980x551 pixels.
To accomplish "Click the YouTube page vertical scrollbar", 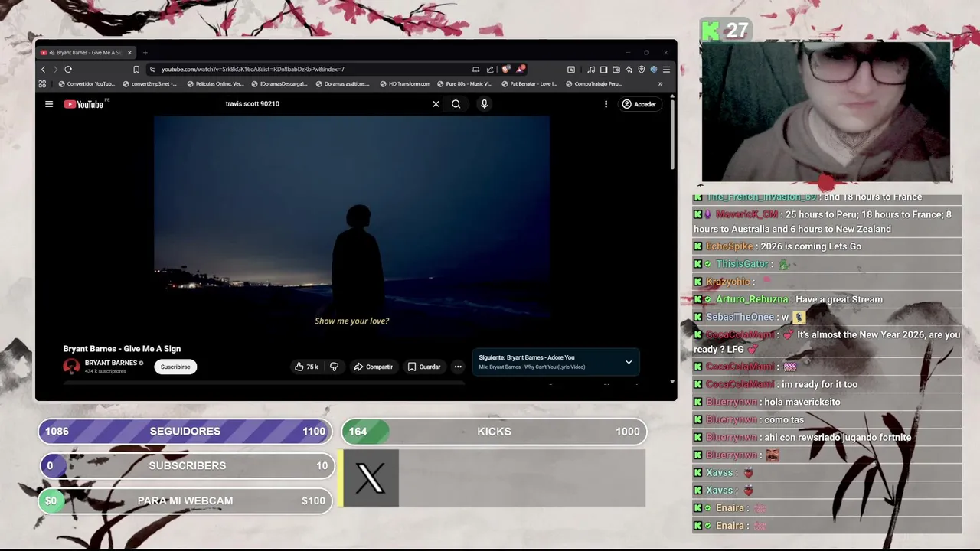I will [672, 134].
